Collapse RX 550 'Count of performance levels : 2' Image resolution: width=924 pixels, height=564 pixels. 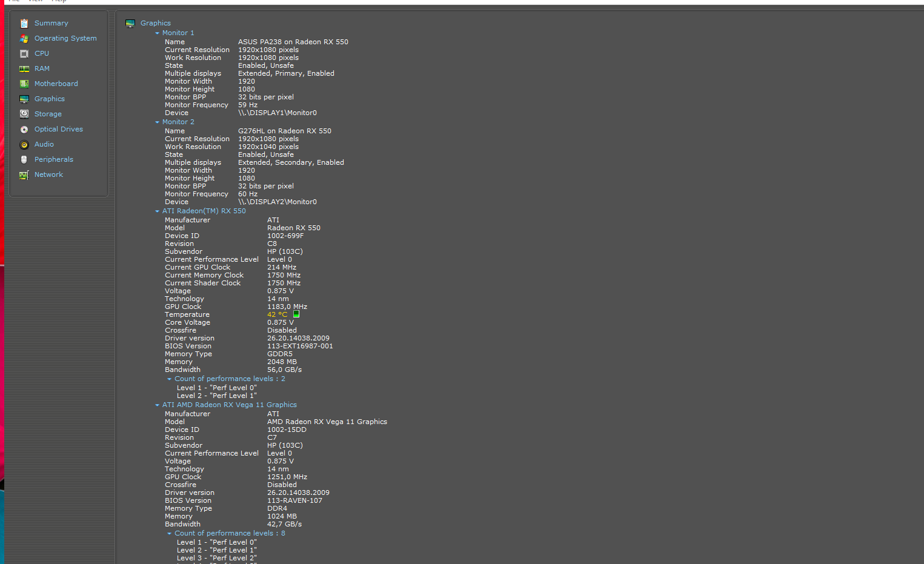coord(169,379)
